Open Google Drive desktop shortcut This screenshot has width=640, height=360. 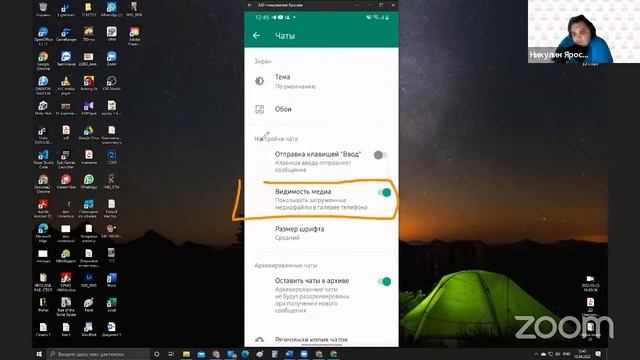click(x=89, y=133)
